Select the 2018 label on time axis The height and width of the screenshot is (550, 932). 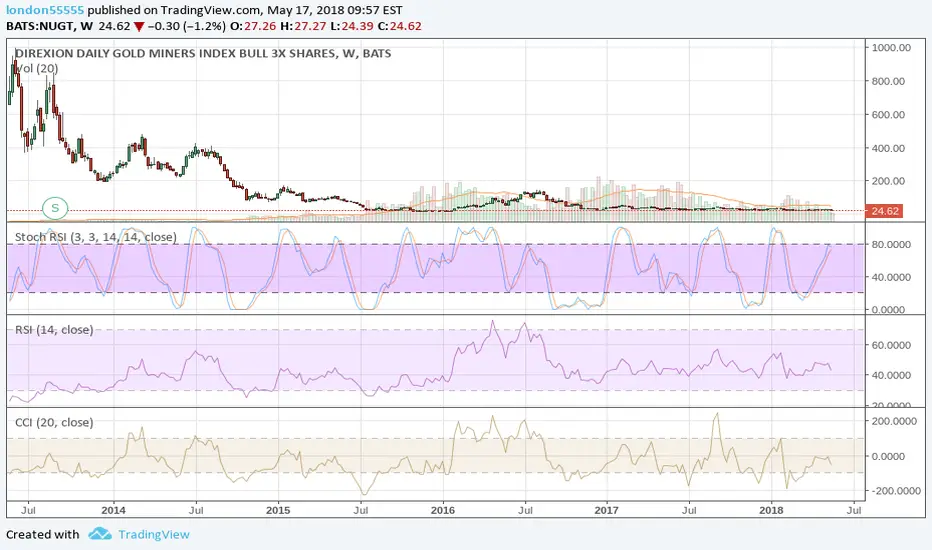[x=772, y=510]
